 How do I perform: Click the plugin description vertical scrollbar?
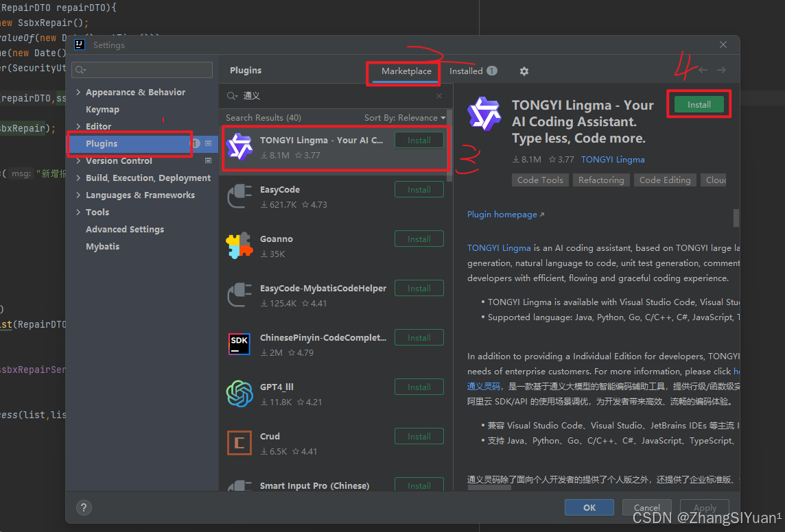pos(736,218)
